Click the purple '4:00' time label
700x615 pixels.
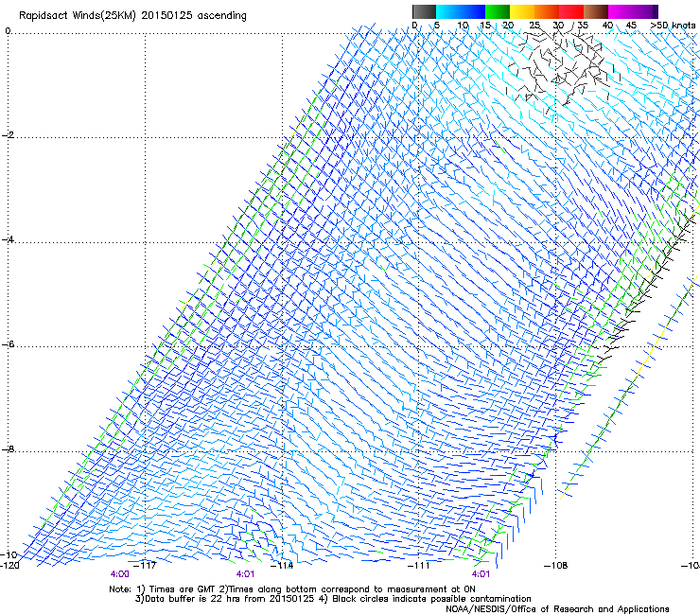[119, 574]
